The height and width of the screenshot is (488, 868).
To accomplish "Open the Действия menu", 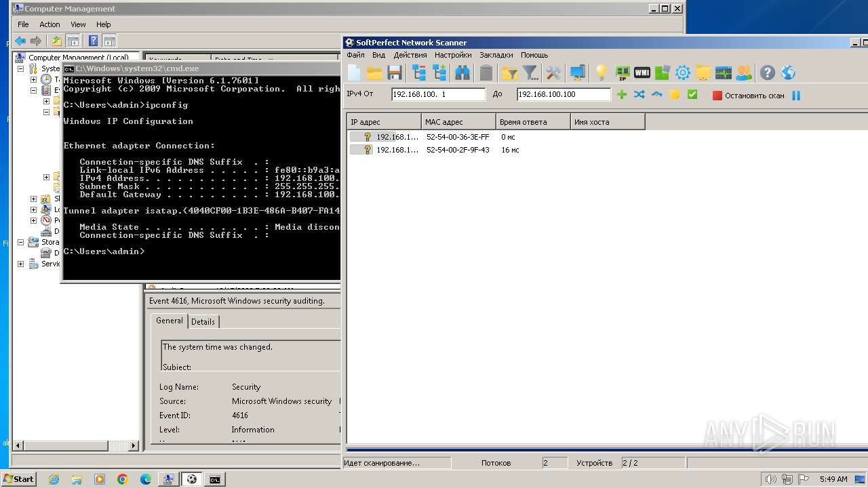I will coord(410,55).
